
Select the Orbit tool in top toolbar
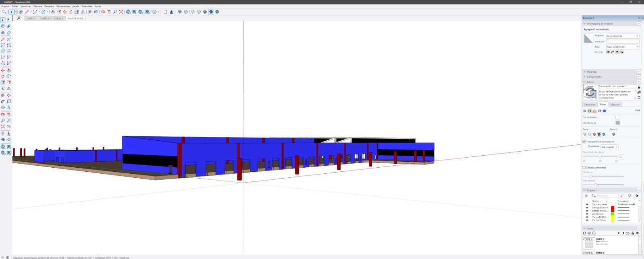click(103, 12)
